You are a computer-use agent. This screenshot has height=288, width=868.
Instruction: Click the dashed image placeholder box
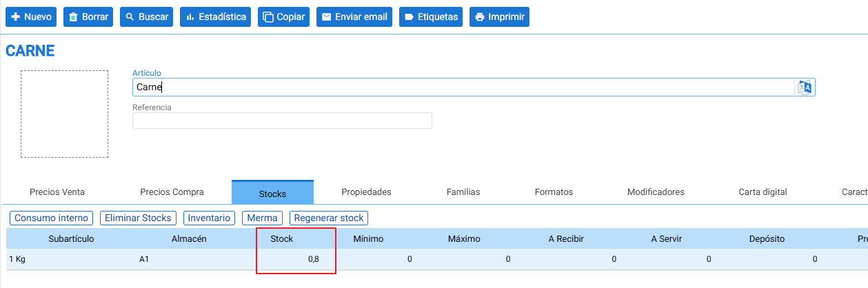tap(64, 114)
